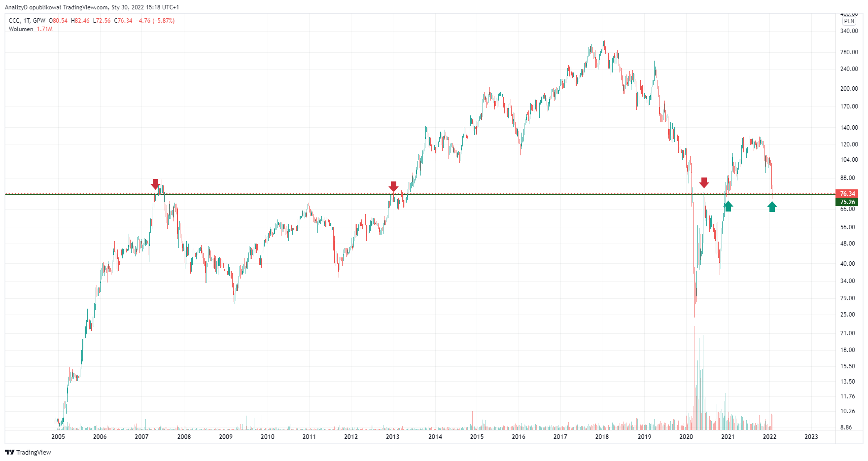Image resolution: width=868 pixels, height=461 pixels.
Task: Click the 120.00 price scale label
Action: coord(849,144)
